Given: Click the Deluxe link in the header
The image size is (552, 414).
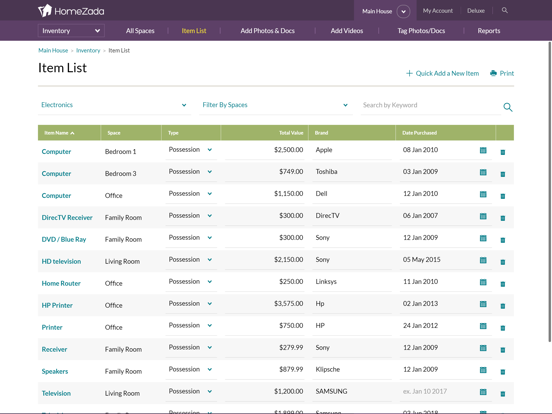Looking at the screenshot, I should [x=476, y=11].
